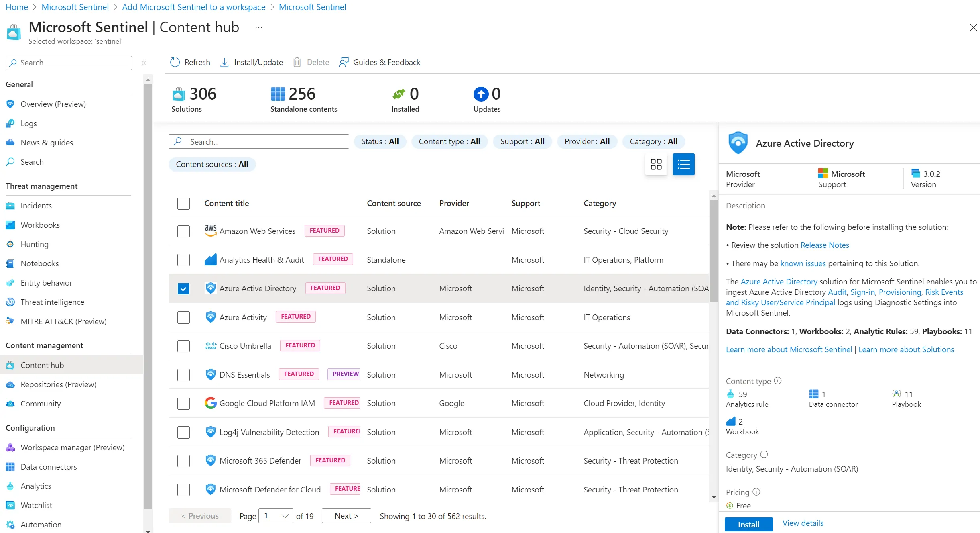The image size is (980, 533).
Task: Click the Refresh icon in toolbar
Action: [175, 62]
